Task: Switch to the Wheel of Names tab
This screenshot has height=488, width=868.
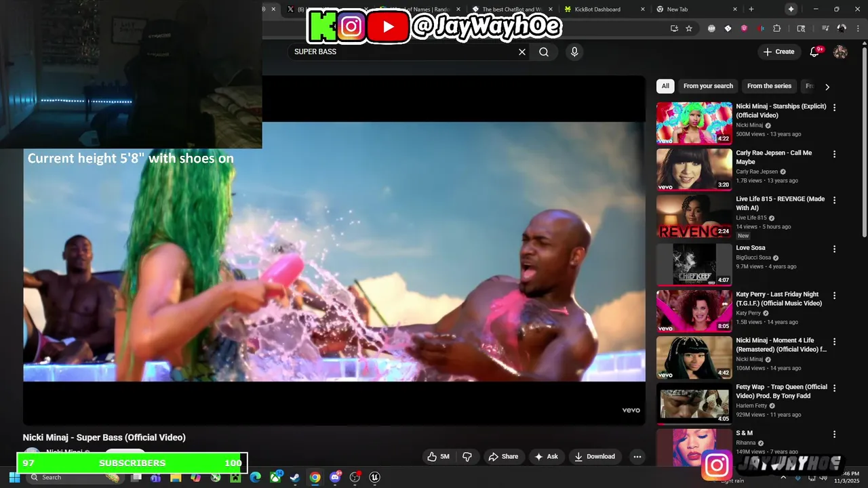Action: tap(419, 9)
